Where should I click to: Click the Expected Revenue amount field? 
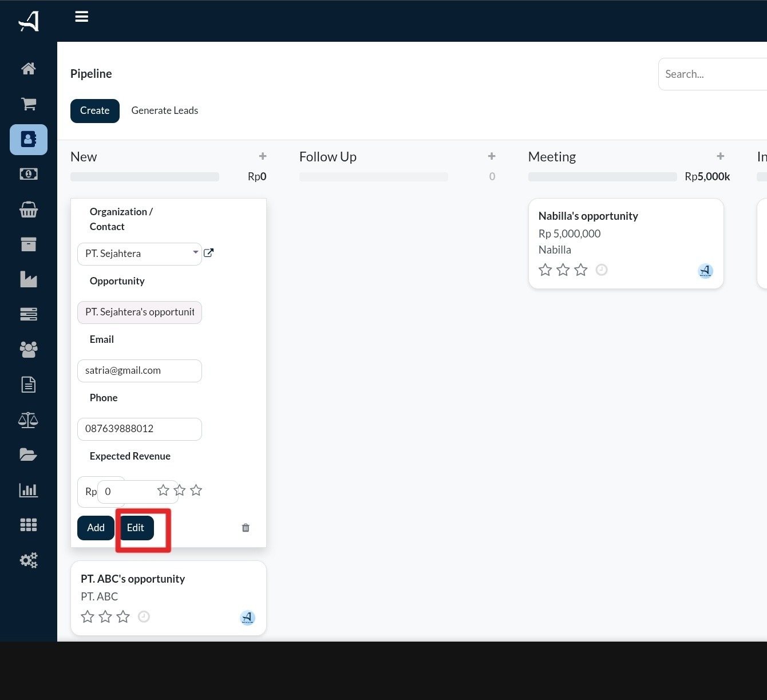point(138,492)
